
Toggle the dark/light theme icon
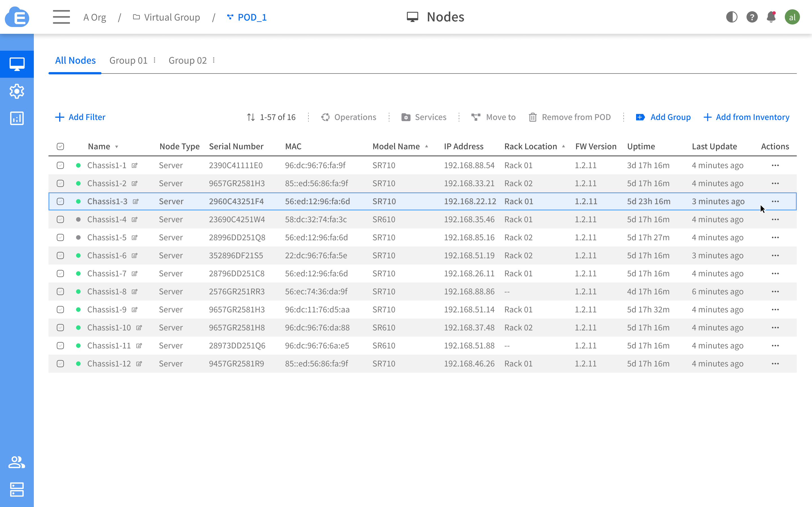click(x=731, y=17)
